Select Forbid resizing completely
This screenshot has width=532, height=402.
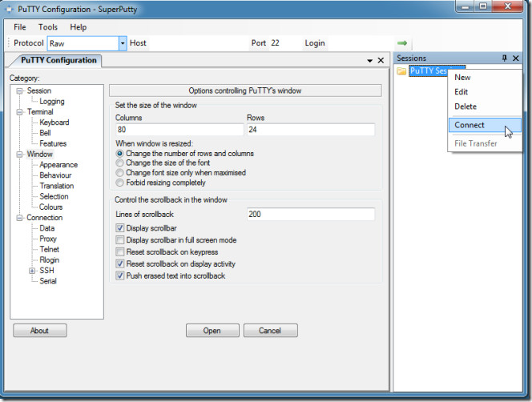click(119, 183)
